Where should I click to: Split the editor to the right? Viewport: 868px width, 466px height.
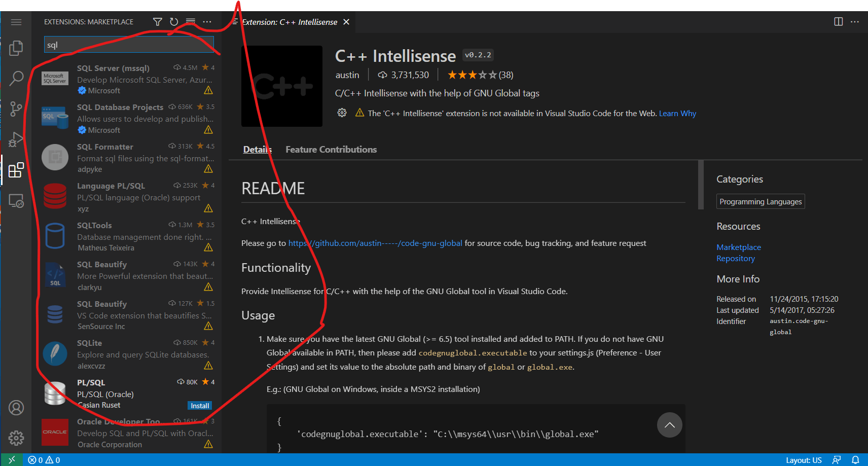[x=839, y=22]
